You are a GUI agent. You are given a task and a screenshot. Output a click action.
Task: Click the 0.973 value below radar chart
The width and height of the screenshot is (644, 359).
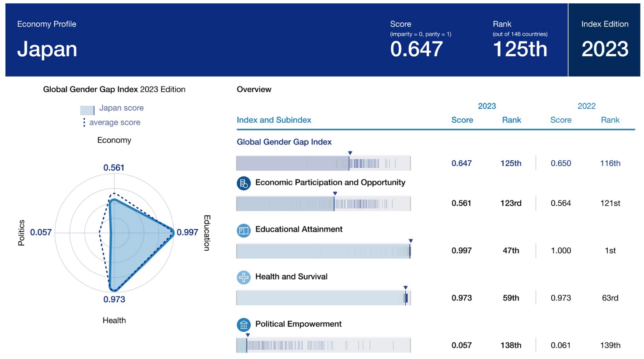[x=114, y=300]
